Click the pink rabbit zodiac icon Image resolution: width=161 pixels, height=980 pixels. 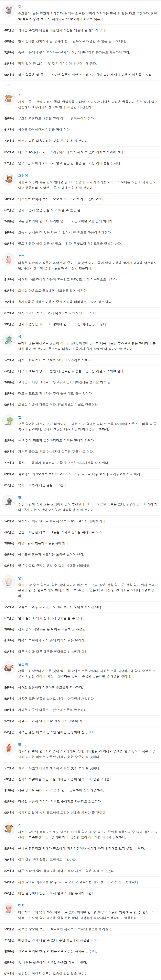click(9, 260)
